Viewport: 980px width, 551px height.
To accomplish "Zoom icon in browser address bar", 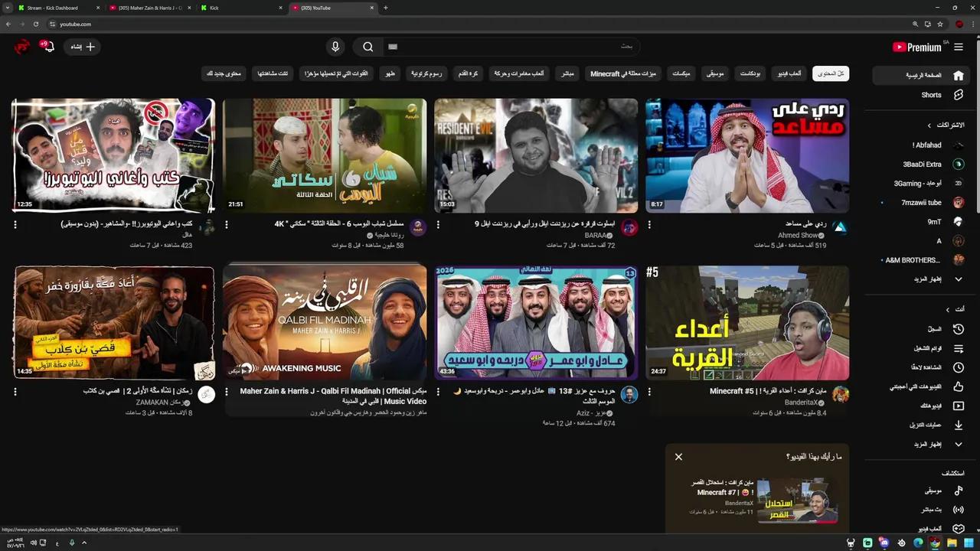I will (915, 24).
